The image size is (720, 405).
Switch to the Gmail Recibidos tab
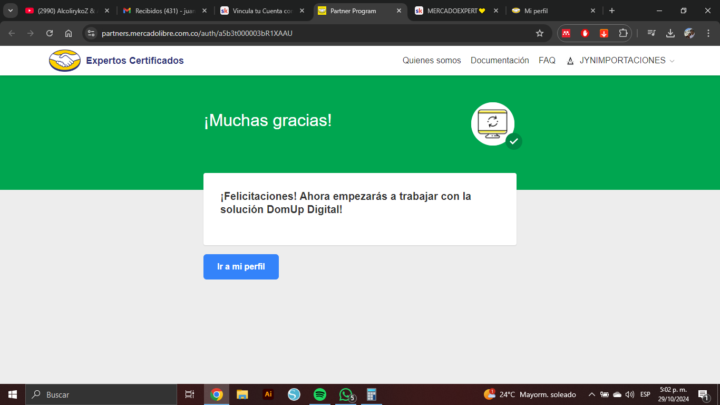pyautogui.click(x=164, y=11)
